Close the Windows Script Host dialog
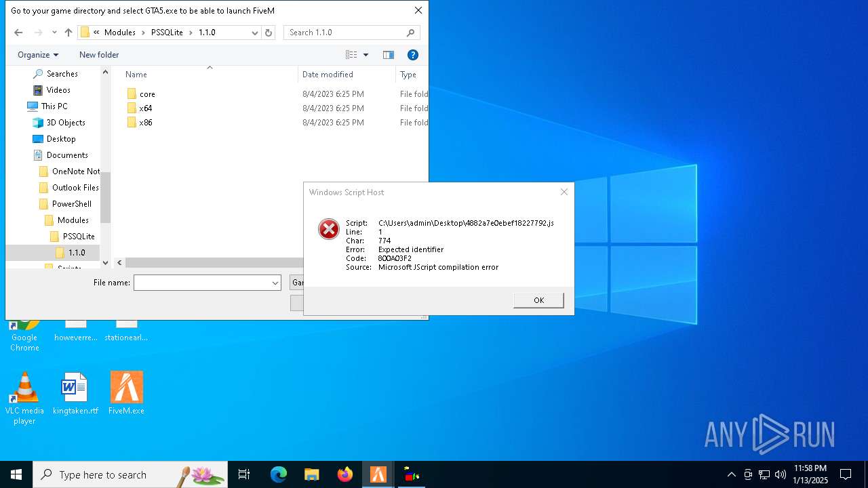Viewport: 868px width, 488px height. click(x=564, y=192)
